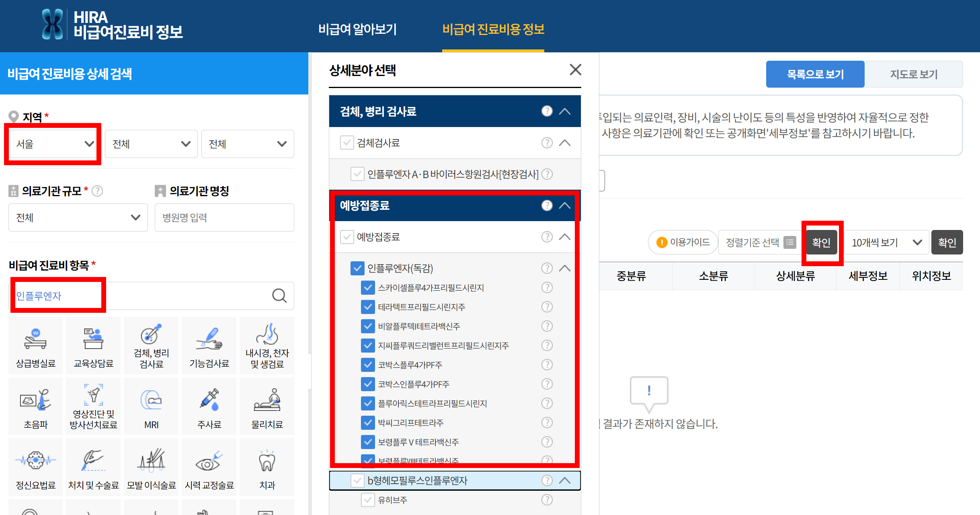Click the search magnifier in item field
The image size is (980, 515).
pyautogui.click(x=279, y=296)
